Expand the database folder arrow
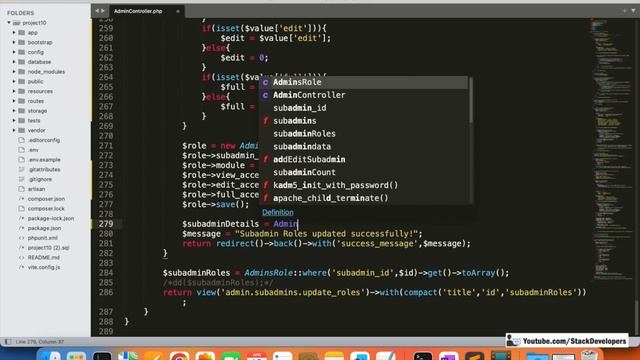This screenshot has width=640, height=360. click(x=14, y=62)
